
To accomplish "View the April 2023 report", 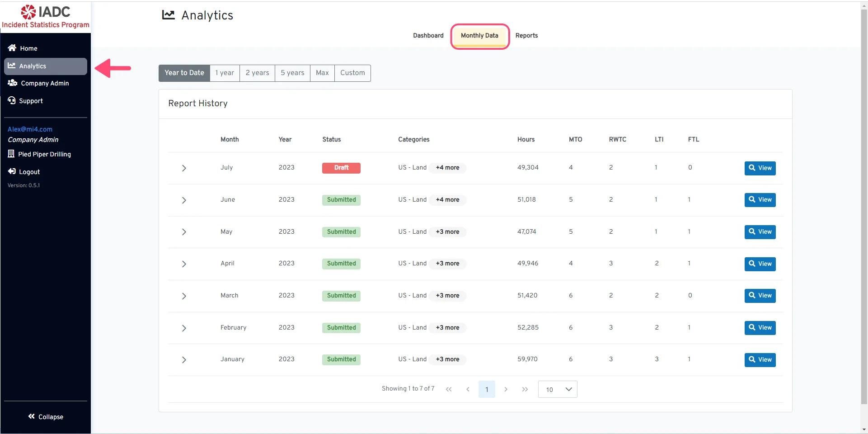I will pos(760,264).
